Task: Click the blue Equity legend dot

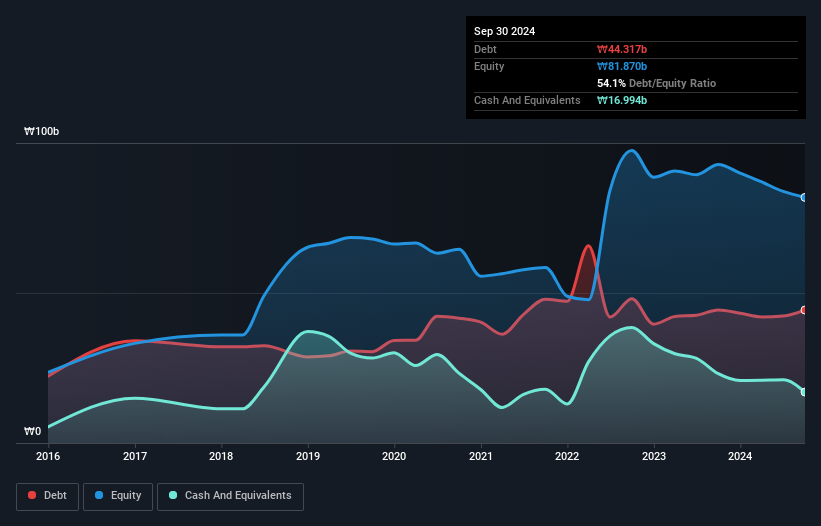Action: (99, 495)
